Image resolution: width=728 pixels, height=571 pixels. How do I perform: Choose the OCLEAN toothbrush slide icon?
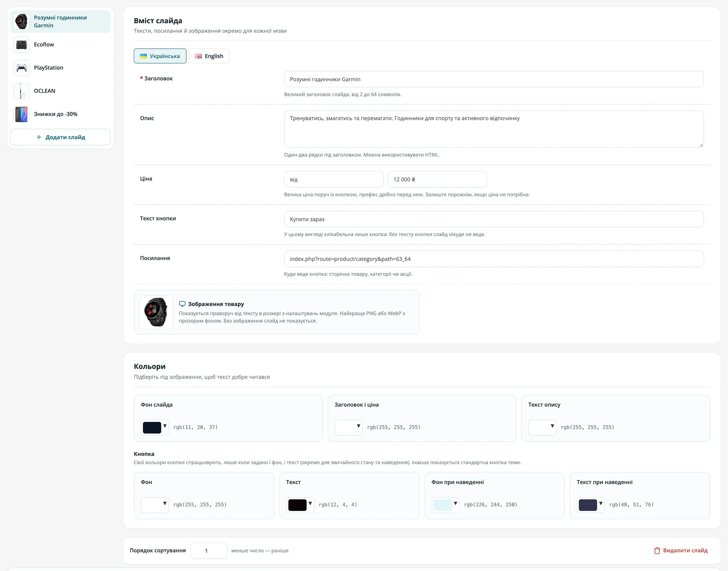coord(21,91)
